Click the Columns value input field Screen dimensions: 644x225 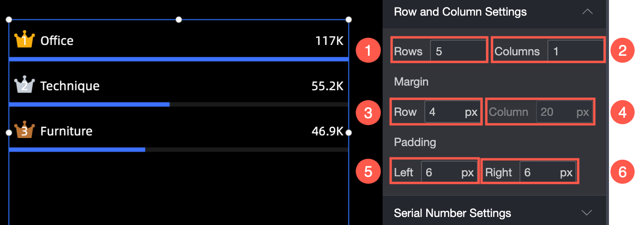pyautogui.click(x=575, y=51)
